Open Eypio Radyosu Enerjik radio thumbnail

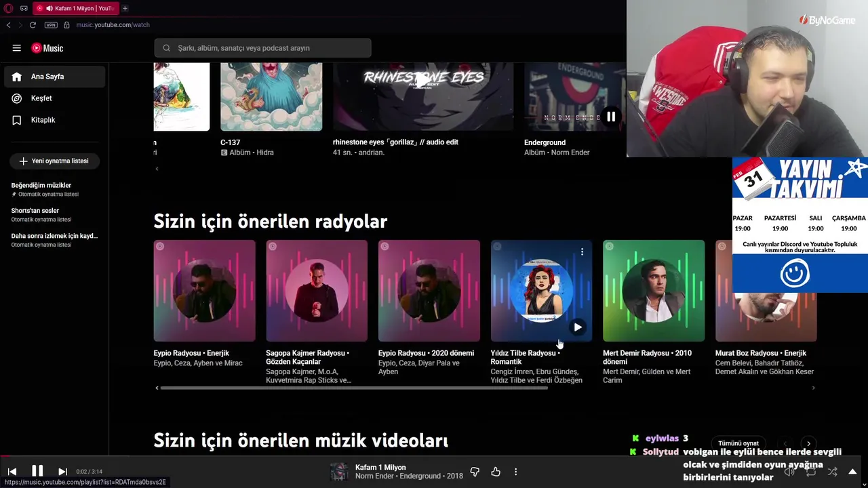[x=204, y=291]
